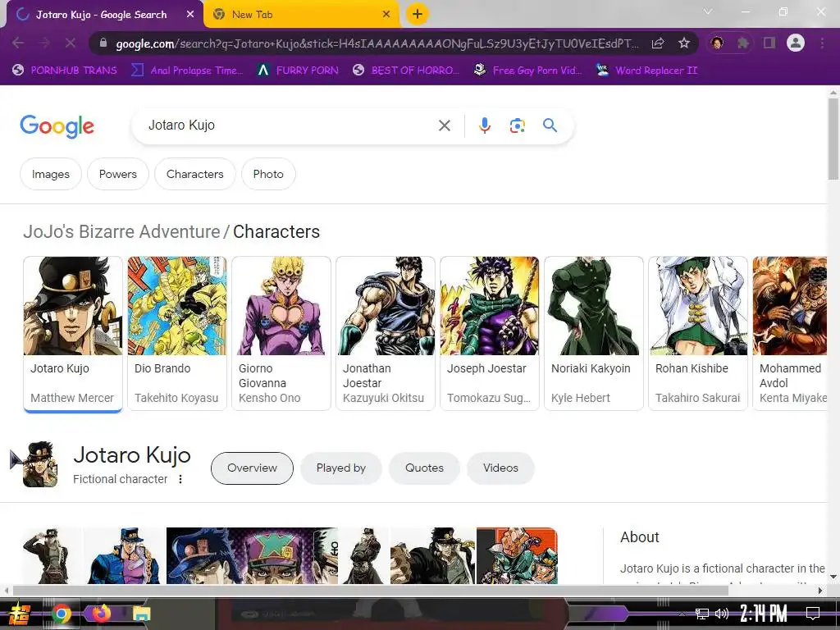Open the Quotes tab
The width and height of the screenshot is (840, 630).
[424, 468]
